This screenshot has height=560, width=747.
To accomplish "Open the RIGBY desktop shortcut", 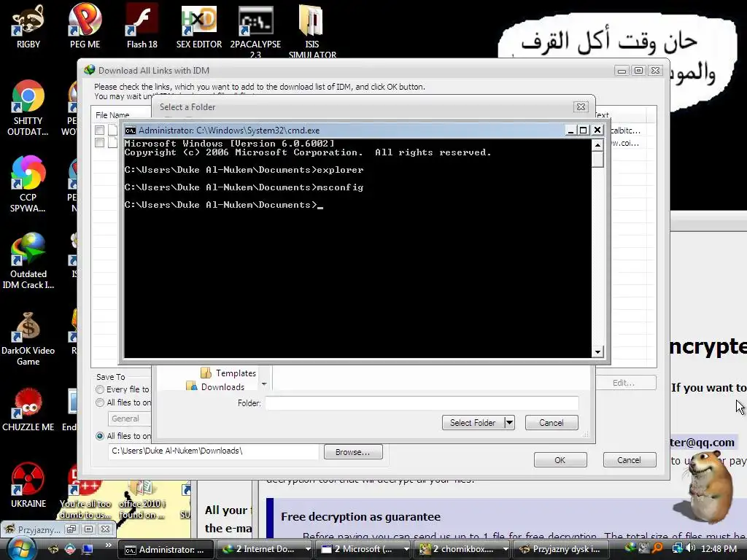I will tap(28, 27).
